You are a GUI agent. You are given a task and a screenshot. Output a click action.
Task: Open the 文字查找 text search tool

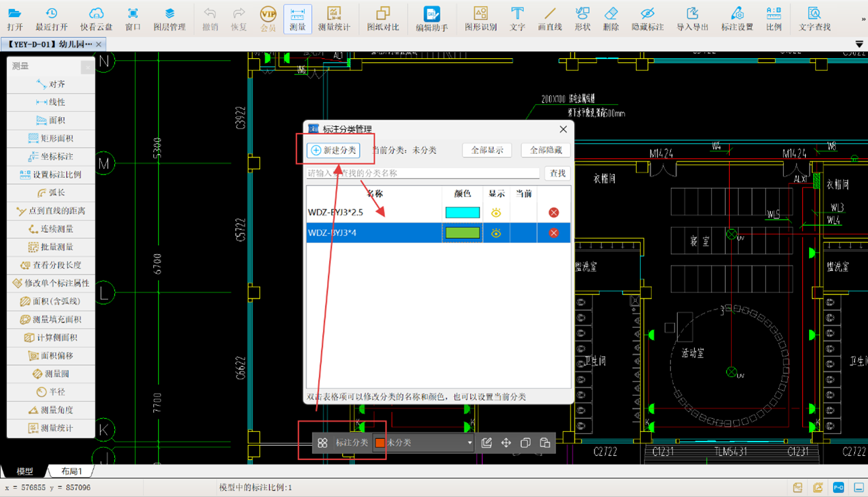[814, 18]
